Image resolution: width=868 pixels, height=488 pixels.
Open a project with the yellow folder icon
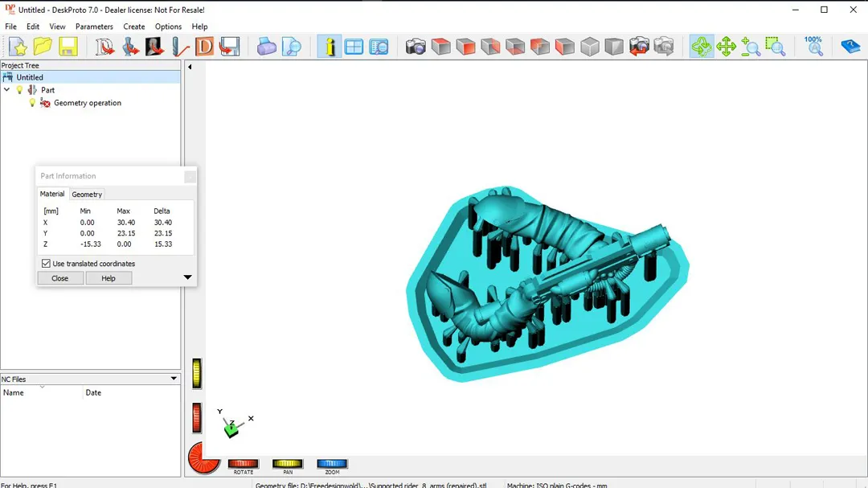[x=43, y=47]
